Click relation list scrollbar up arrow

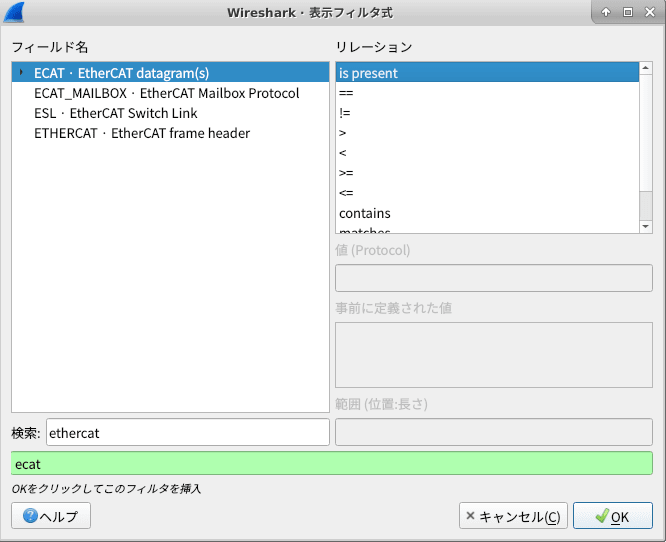646,68
